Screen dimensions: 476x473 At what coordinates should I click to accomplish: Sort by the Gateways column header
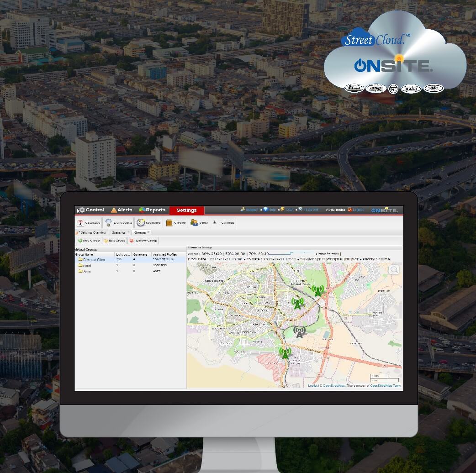tap(142, 255)
